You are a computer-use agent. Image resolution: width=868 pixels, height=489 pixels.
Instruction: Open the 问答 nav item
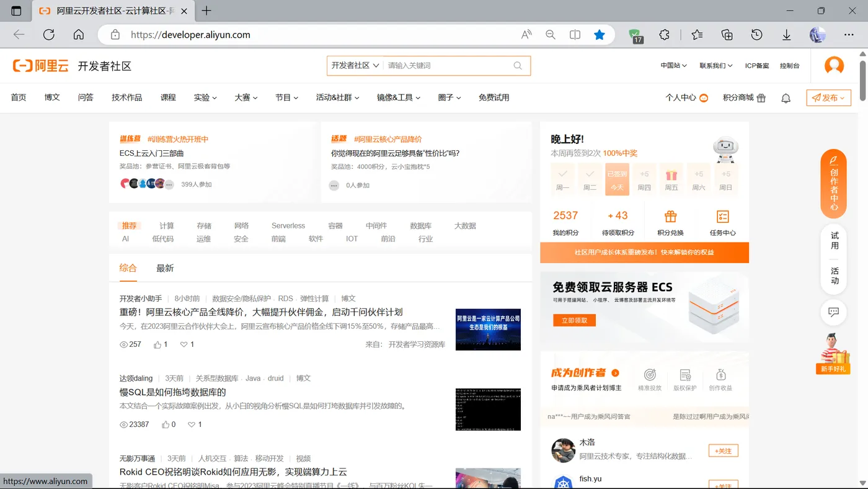86,97
